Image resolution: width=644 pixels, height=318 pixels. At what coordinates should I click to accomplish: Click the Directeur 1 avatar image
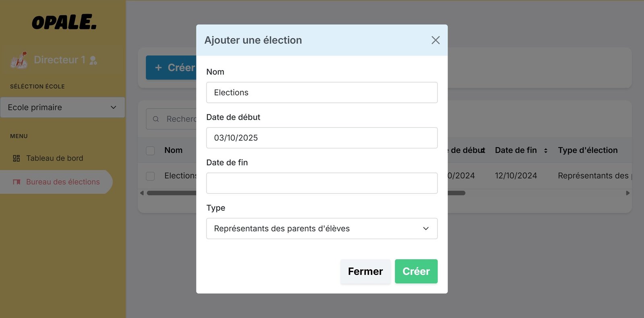19,60
